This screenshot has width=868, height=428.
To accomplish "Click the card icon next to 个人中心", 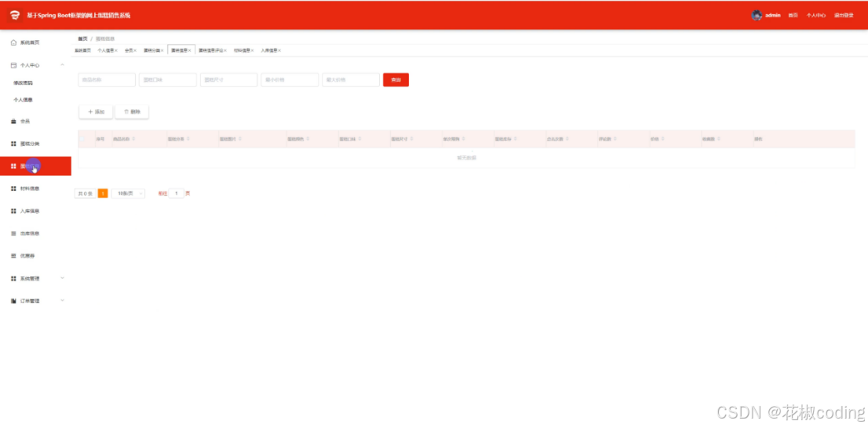I will (x=14, y=65).
